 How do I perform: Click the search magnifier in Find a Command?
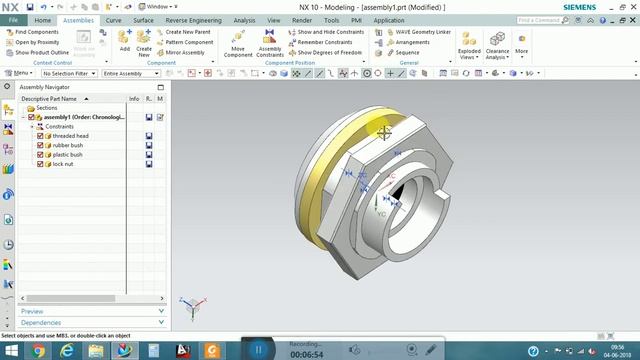(565, 20)
